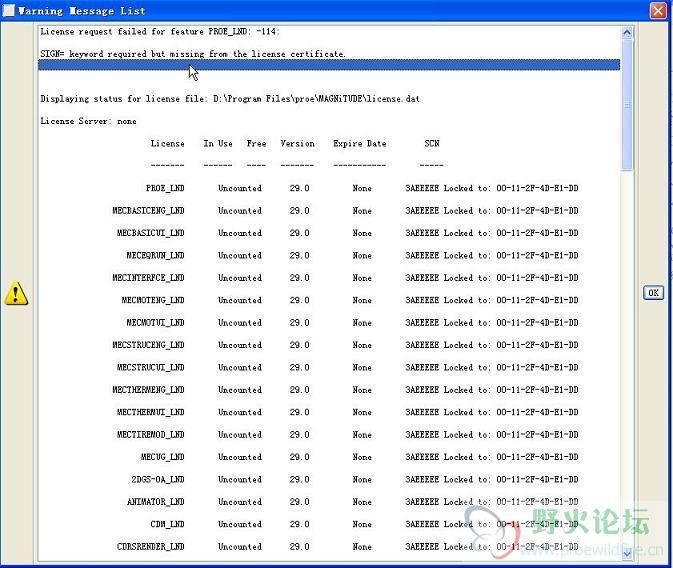The width and height of the screenshot is (673, 568).
Task: Click the scrollbar down arrow
Action: click(x=627, y=554)
